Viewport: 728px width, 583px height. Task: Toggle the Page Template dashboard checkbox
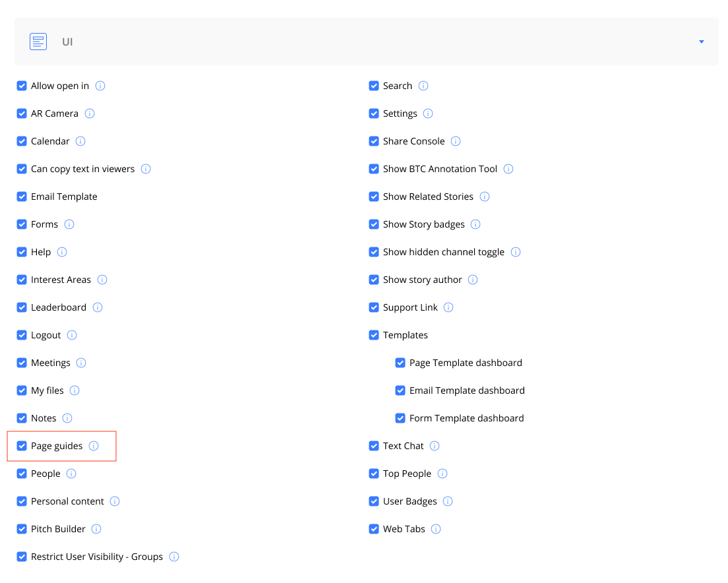click(x=400, y=363)
